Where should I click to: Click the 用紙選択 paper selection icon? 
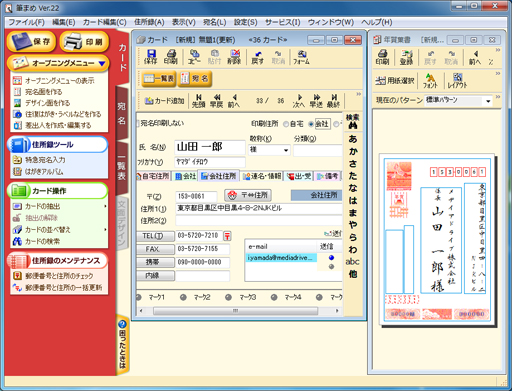pyautogui.click(x=395, y=81)
